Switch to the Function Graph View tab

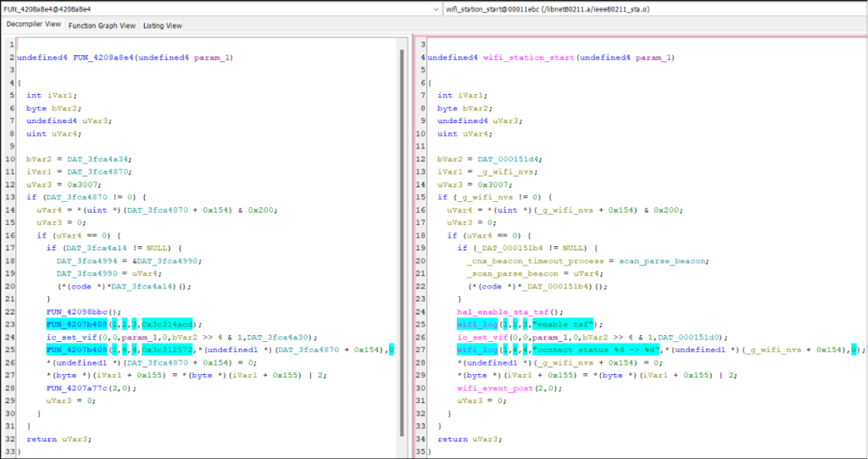[x=102, y=25]
